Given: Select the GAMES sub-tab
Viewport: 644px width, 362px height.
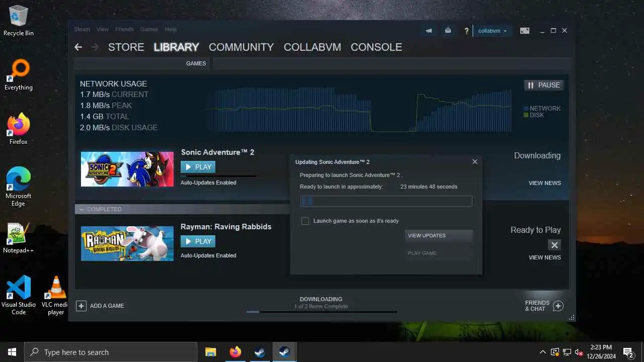Looking at the screenshot, I should click(196, 63).
